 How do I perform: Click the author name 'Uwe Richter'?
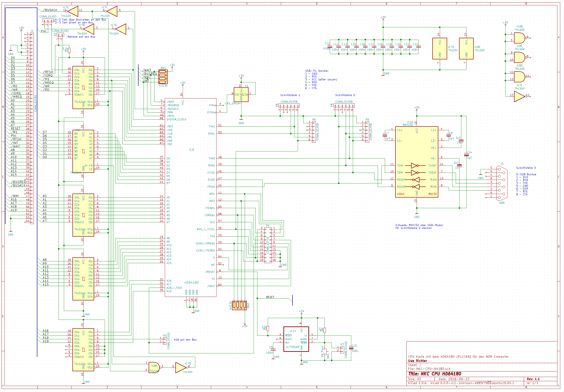click(x=417, y=361)
